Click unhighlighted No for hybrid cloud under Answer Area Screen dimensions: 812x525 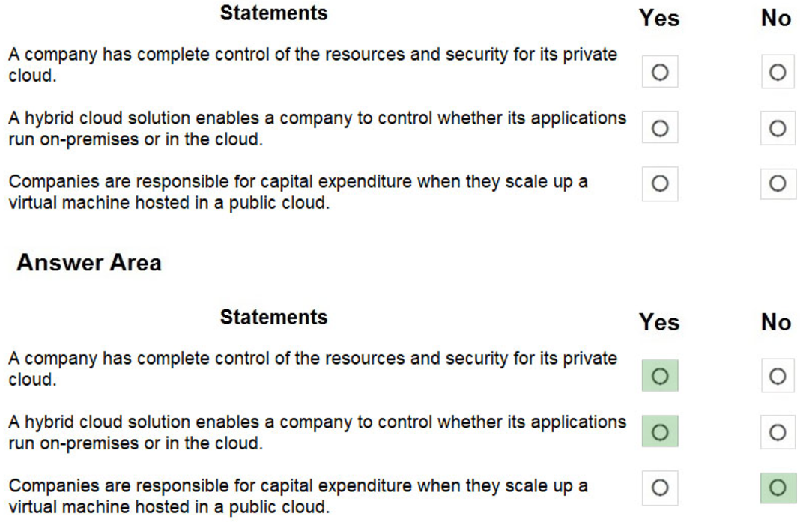[x=778, y=432]
